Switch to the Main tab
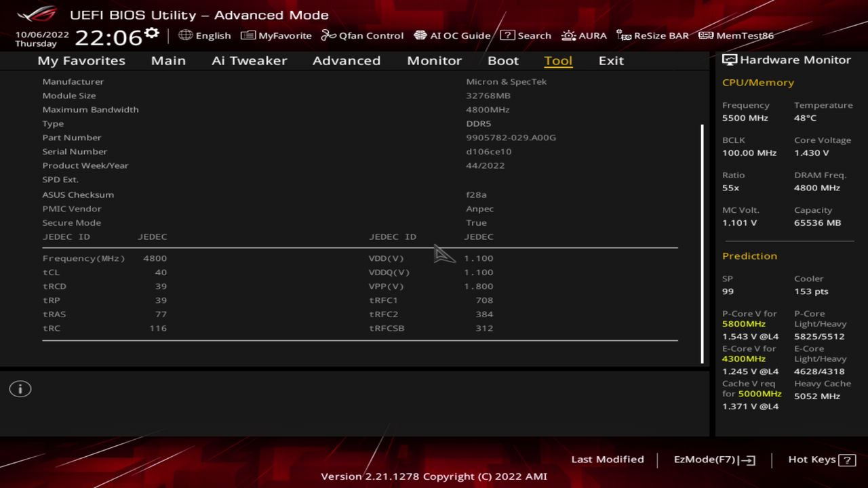Image resolution: width=868 pixels, height=488 pixels. coord(168,60)
